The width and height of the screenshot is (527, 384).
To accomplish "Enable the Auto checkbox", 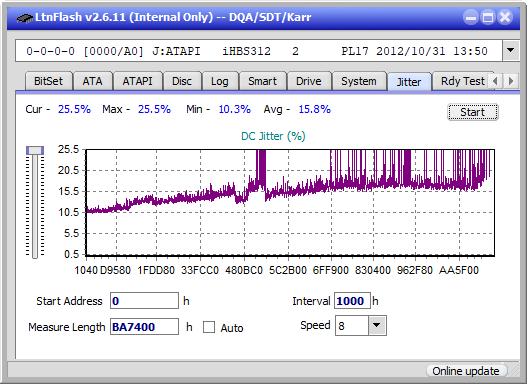I will pyautogui.click(x=209, y=327).
